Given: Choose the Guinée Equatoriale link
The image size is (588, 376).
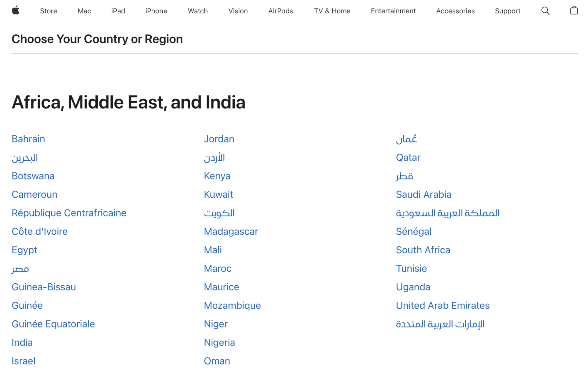Looking at the screenshot, I should coord(53,324).
